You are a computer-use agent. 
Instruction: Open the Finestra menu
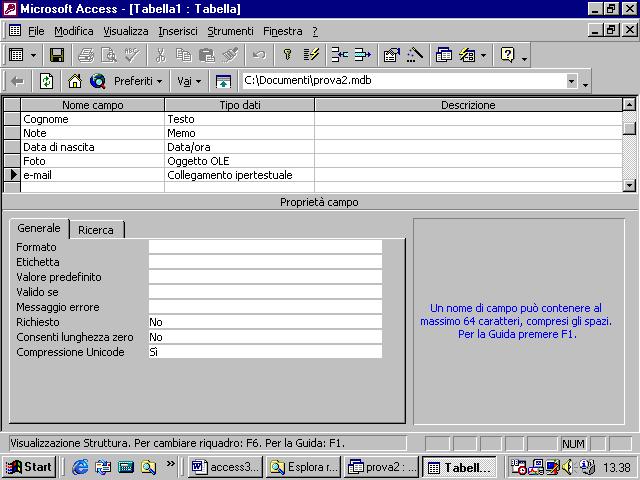282,31
